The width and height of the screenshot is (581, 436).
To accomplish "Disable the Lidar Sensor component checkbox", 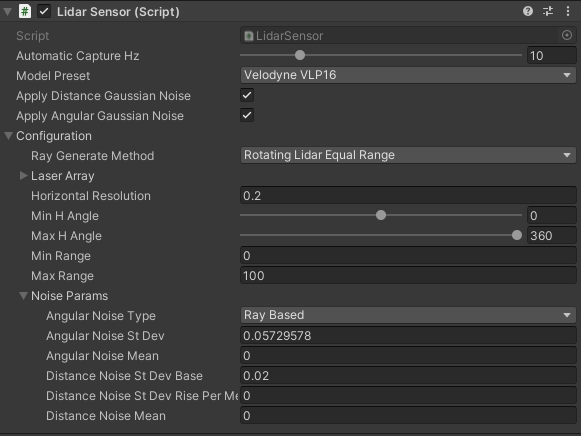I will (x=44, y=11).
